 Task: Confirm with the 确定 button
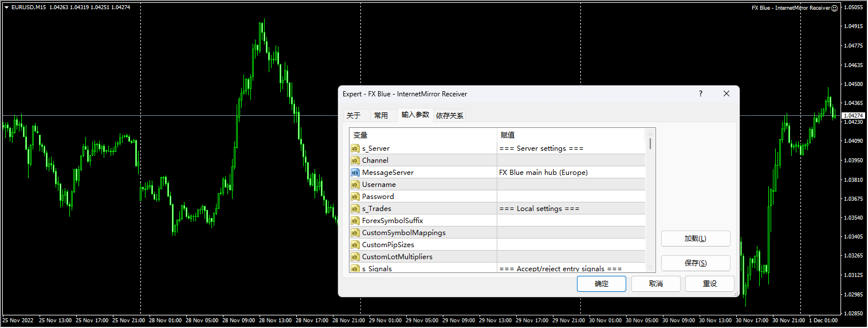click(602, 284)
